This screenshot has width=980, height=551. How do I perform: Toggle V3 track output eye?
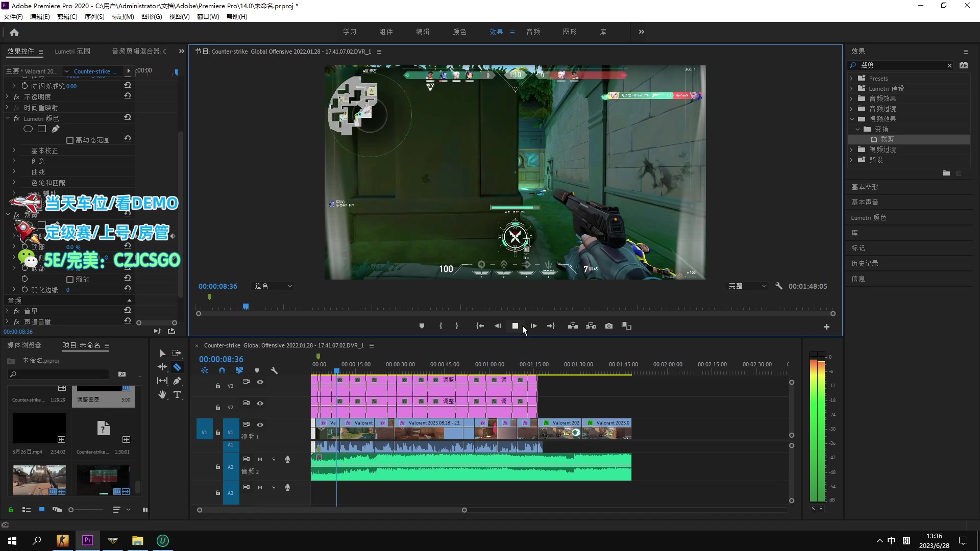point(260,382)
